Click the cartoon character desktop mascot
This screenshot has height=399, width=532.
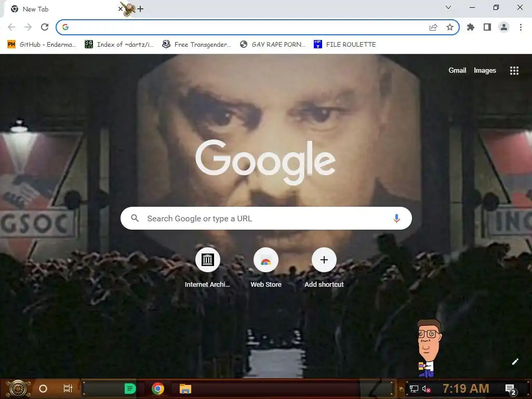[429, 348]
